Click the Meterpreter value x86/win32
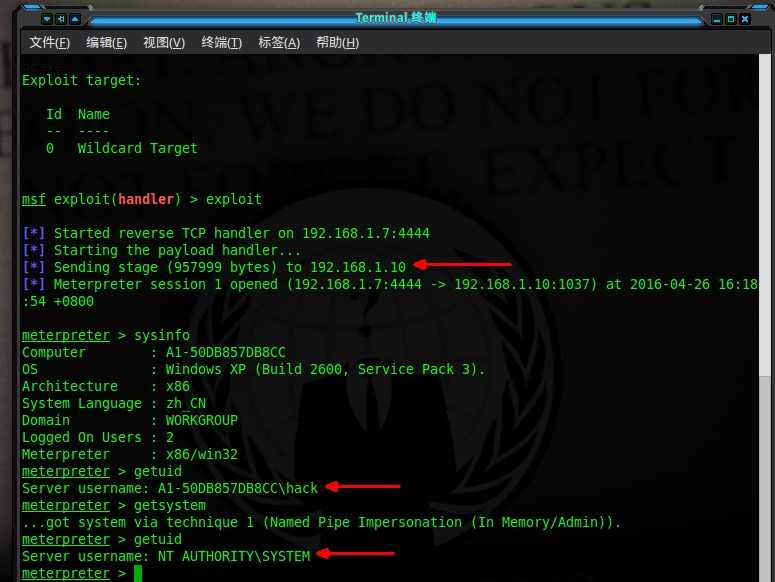The height and width of the screenshot is (582, 775). pos(202,454)
